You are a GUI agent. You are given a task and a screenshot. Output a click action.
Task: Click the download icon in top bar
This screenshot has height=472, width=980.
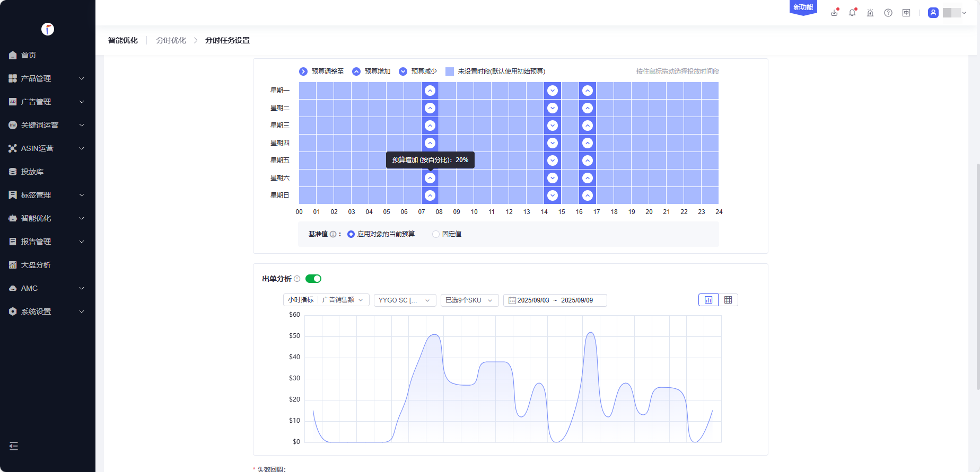coord(834,13)
